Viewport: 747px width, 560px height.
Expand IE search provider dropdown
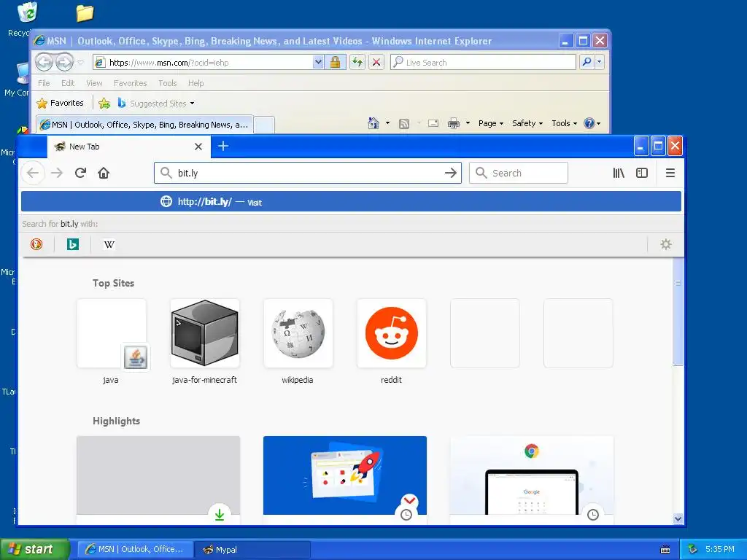600,62
